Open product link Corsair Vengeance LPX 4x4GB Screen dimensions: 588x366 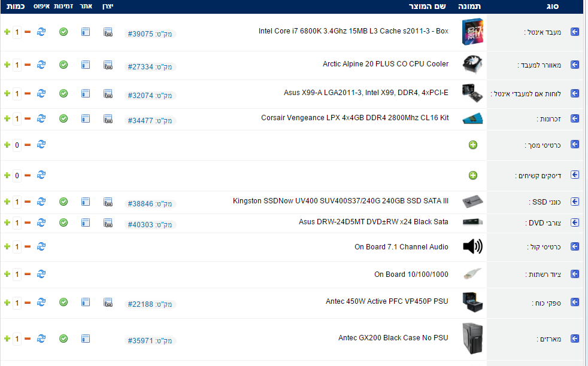[x=354, y=118]
